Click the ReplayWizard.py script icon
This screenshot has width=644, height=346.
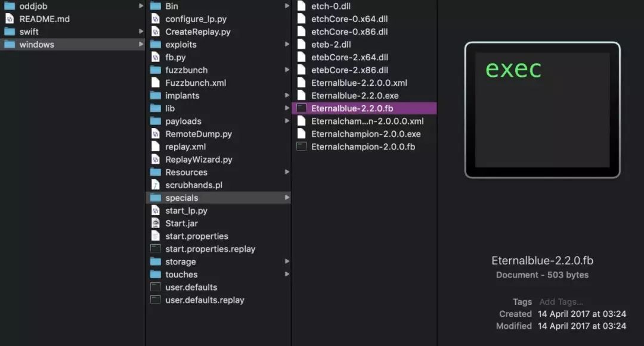click(x=155, y=159)
